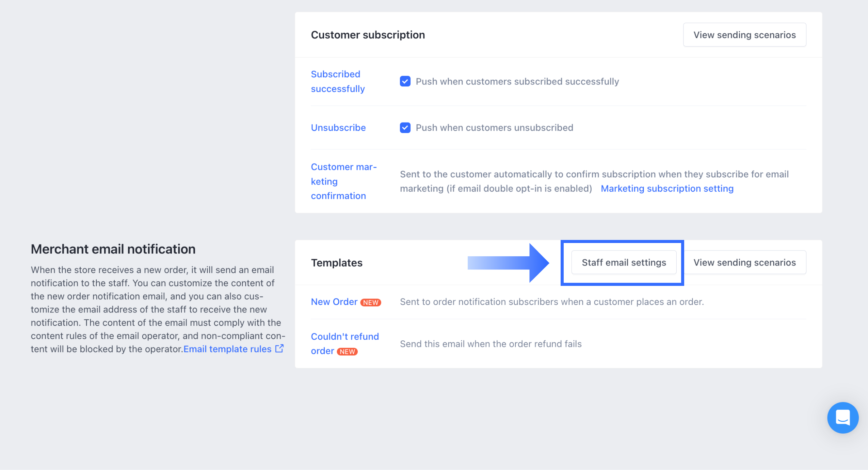Open the live chat support bubble
The height and width of the screenshot is (470, 868).
pyautogui.click(x=842, y=417)
